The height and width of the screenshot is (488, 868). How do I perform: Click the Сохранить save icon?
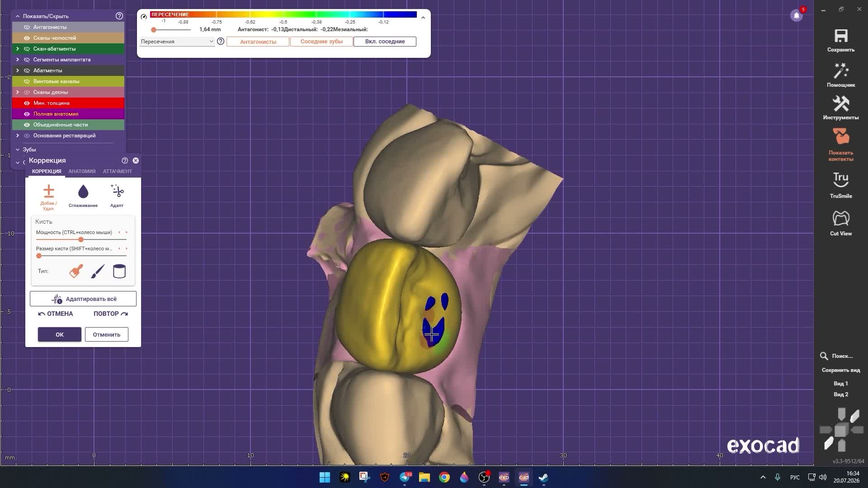(x=841, y=36)
